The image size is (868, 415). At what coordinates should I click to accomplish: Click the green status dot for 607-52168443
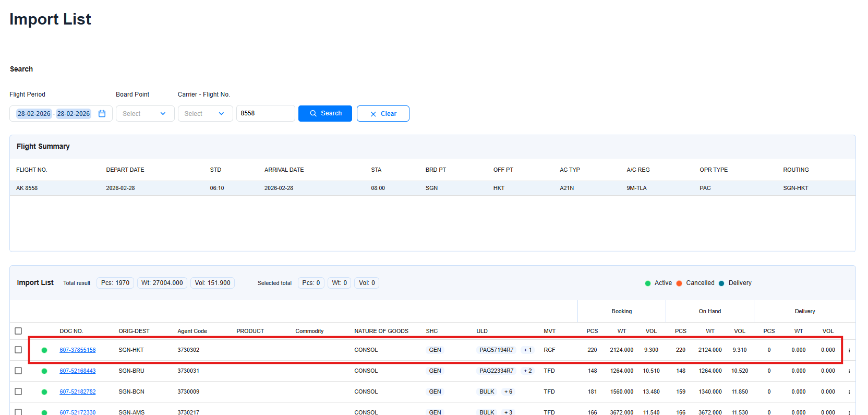[44, 371]
